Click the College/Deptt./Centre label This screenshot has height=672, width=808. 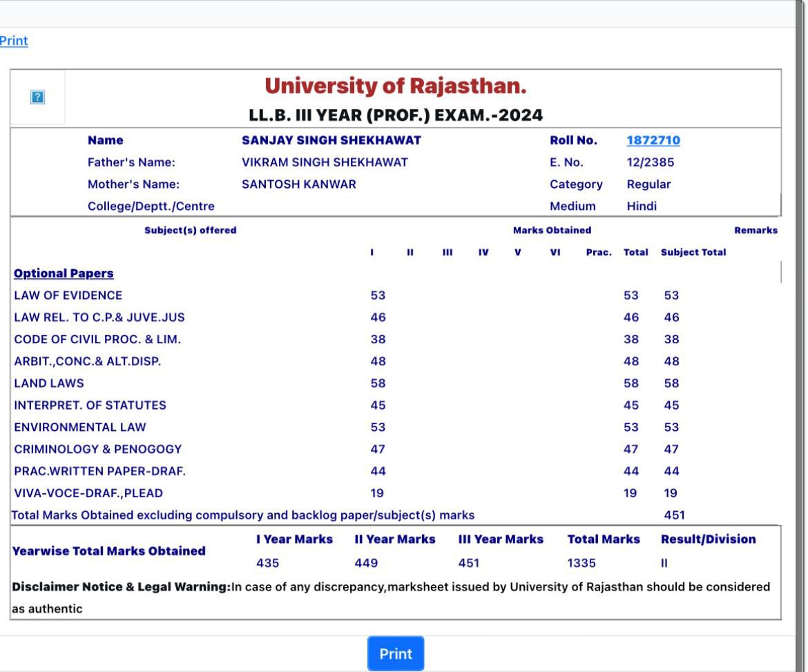(x=151, y=206)
